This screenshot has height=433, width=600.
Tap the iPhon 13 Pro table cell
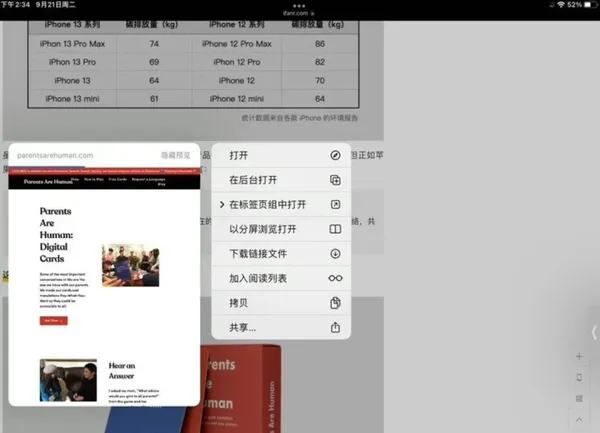pyautogui.click(x=72, y=62)
